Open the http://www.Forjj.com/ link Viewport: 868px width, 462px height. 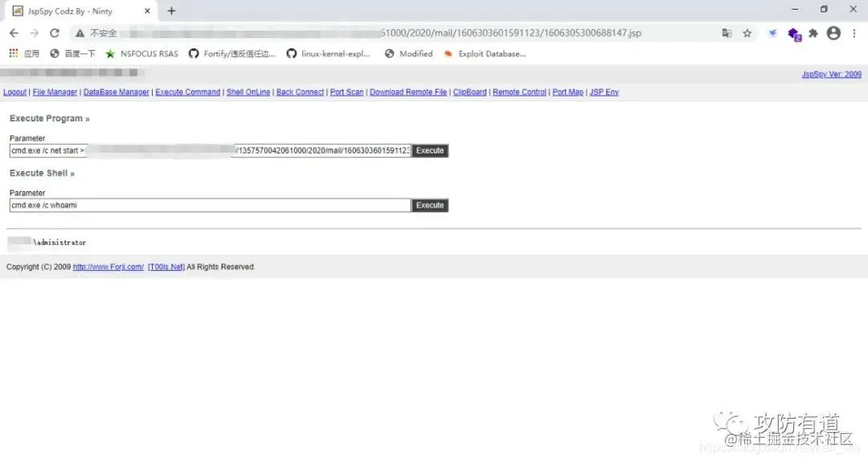(108, 267)
